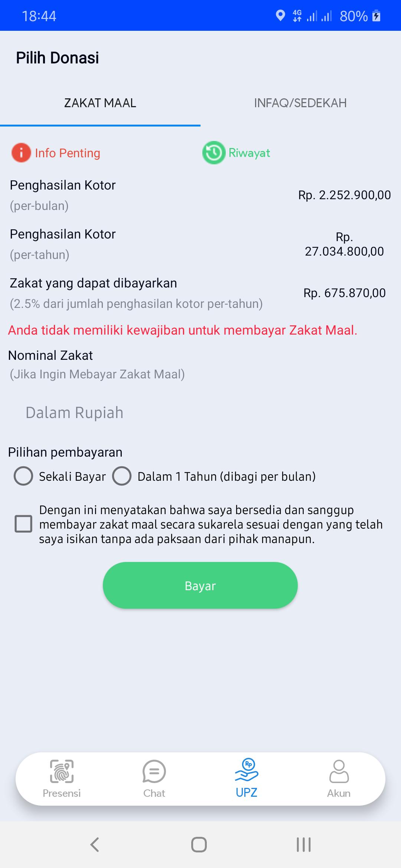The height and width of the screenshot is (868, 401).
Task: Open the green Riwayat history icon
Action: 214,153
